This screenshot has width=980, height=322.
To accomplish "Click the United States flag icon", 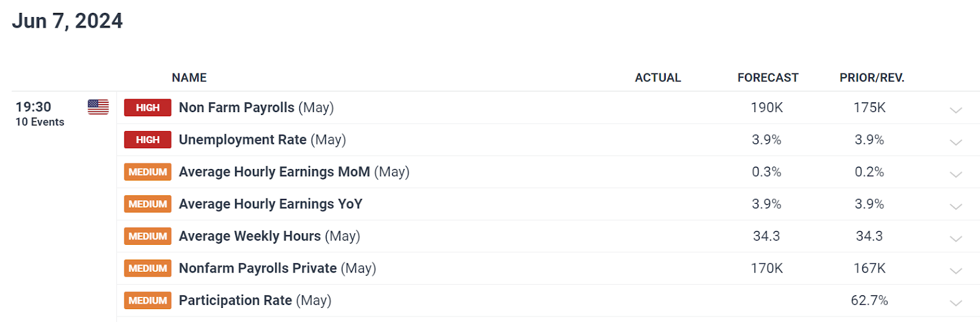I will [98, 107].
